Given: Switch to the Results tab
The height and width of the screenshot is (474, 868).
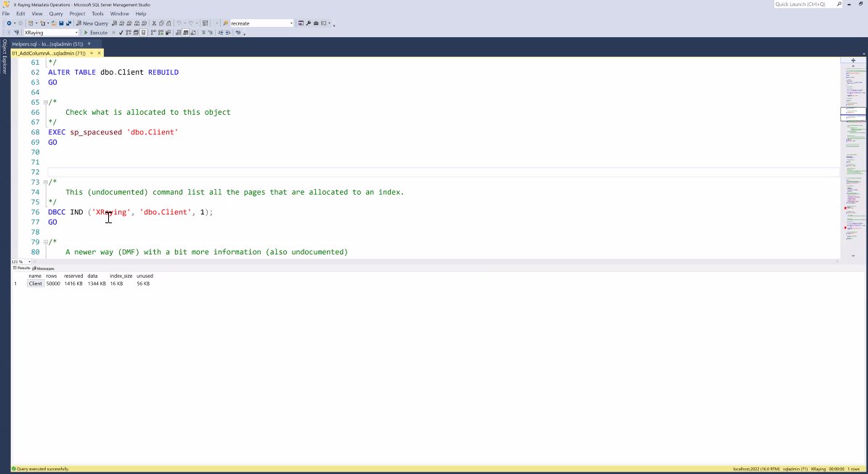Looking at the screenshot, I should coord(22,268).
